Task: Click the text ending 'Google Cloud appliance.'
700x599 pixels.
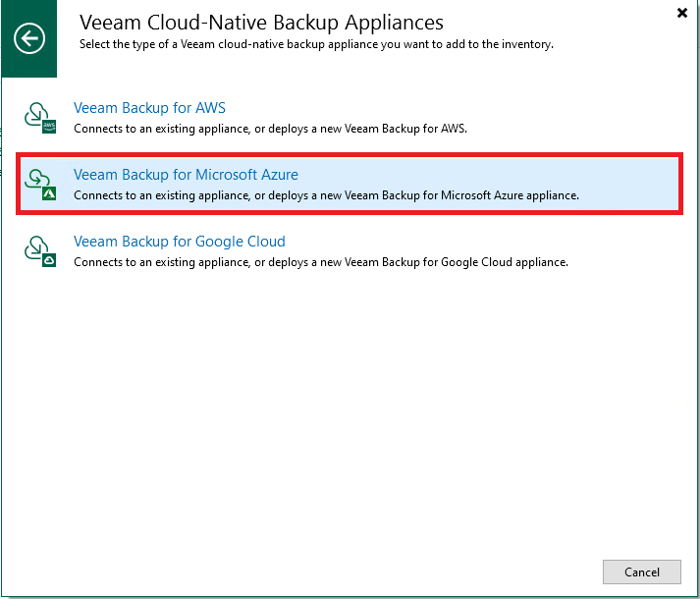Action: (321, 262)
